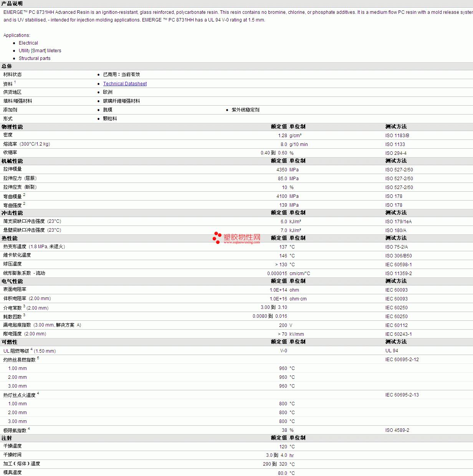Click the "紫外线稳定剂" additive value
The width and height of the screenshot is (473, 476).
click(246, 110)
